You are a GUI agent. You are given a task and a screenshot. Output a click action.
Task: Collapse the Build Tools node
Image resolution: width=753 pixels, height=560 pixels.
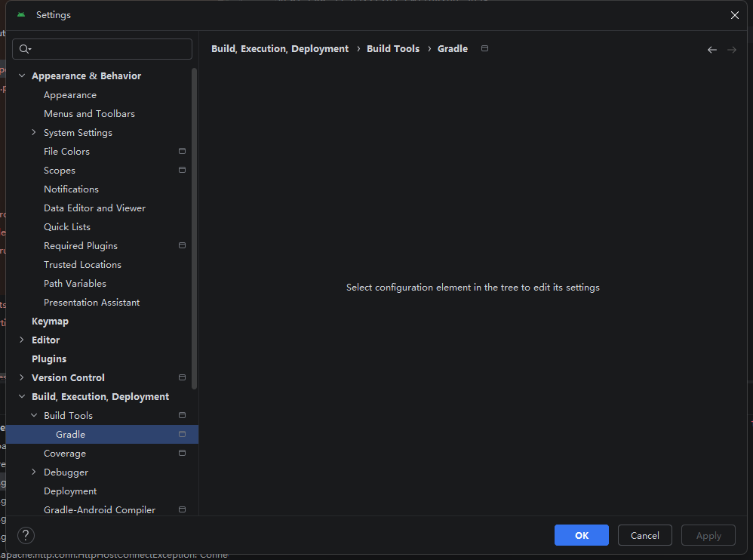[34, 415]
